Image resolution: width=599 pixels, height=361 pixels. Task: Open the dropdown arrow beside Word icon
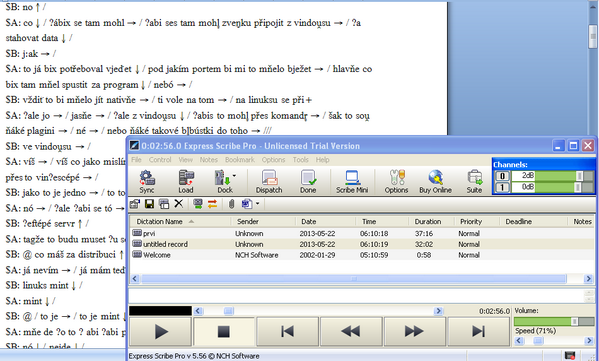257,204
